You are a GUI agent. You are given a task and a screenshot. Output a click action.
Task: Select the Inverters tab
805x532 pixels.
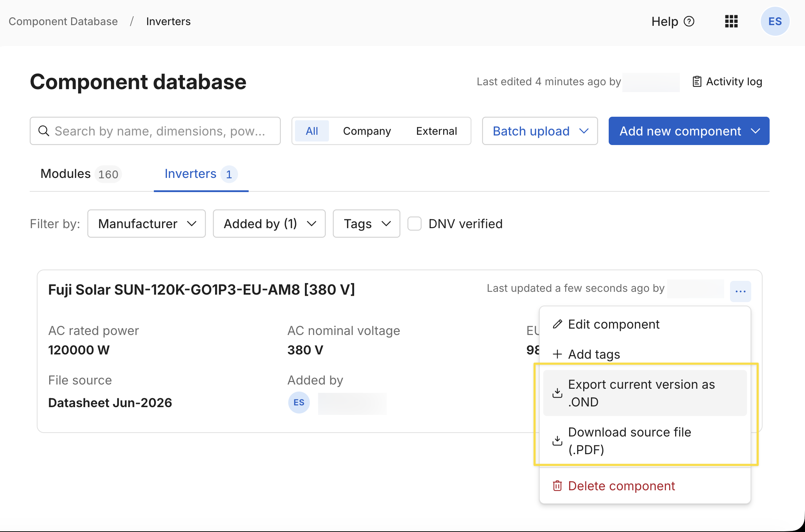tap(201, 174)
